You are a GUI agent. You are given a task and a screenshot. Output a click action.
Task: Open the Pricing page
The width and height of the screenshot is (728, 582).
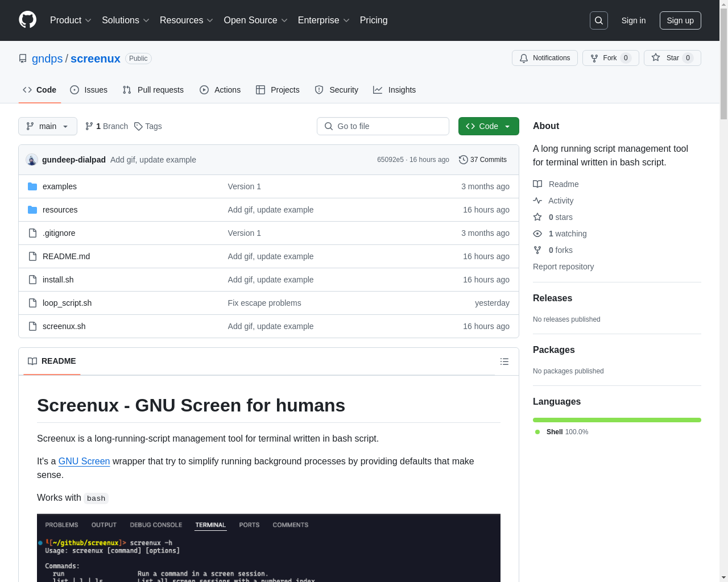[374, 20]
